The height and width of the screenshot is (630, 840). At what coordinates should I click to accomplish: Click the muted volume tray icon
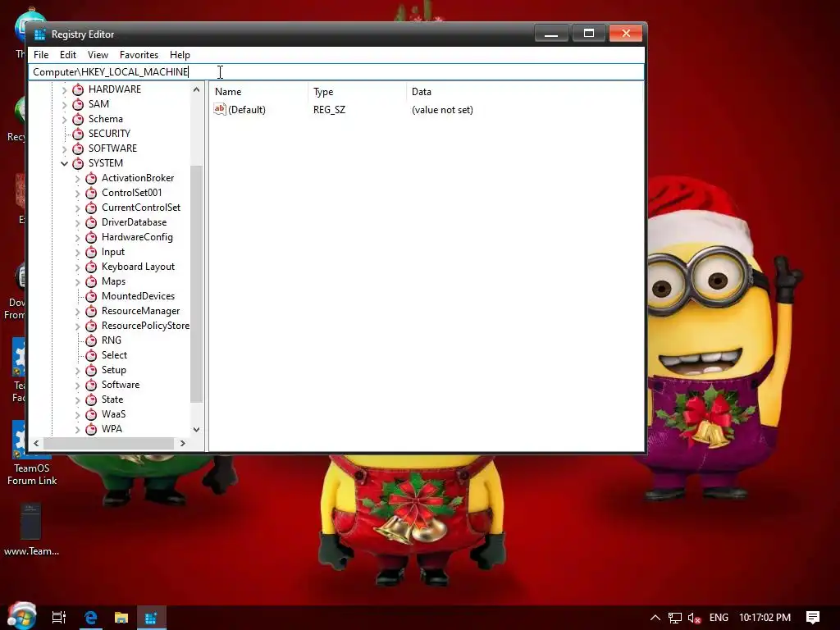click(x=694, y=618)
